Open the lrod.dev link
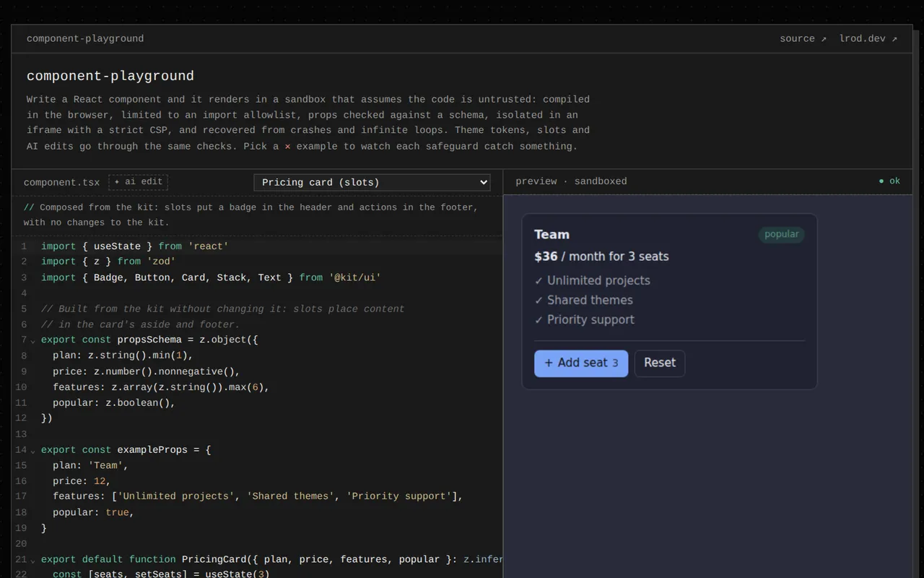 pos(868,39)
